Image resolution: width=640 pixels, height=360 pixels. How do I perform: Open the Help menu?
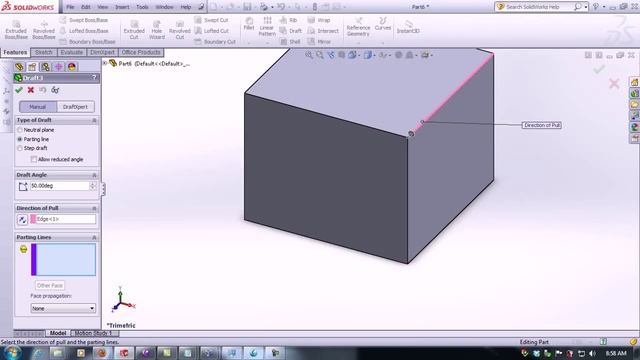[x=186, y=7]
